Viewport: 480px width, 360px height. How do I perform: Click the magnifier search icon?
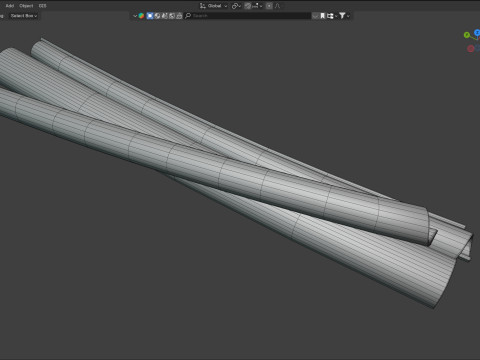188,16
